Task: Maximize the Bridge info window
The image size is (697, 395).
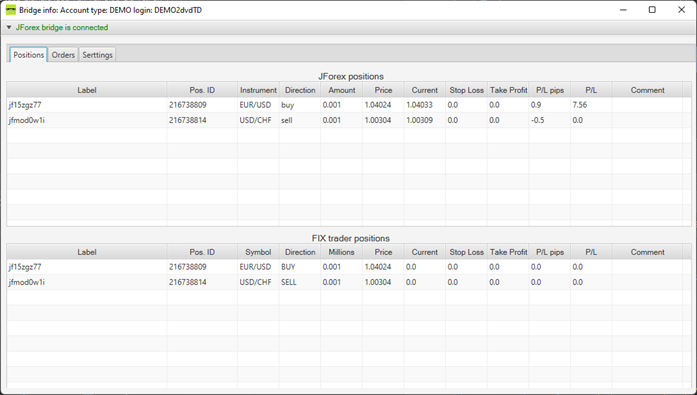Action: coord(652,10)
